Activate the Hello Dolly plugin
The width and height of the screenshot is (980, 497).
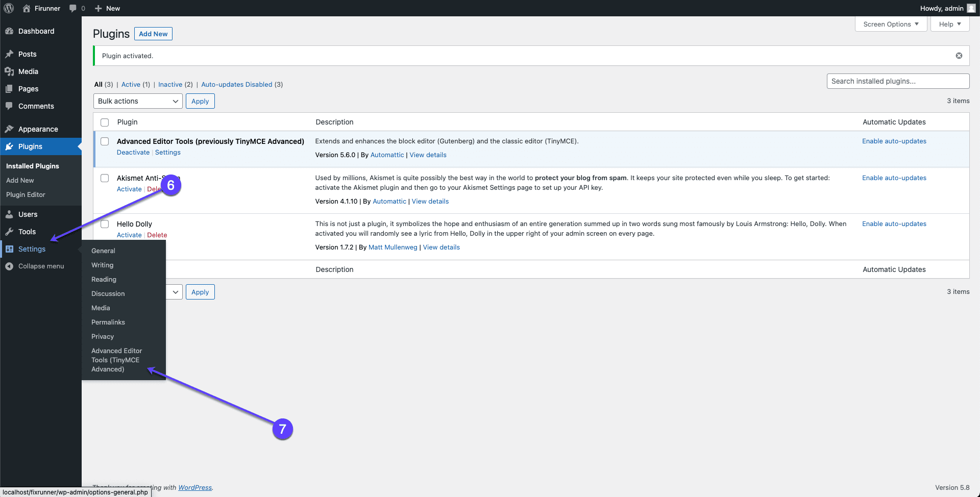(129, 235)
